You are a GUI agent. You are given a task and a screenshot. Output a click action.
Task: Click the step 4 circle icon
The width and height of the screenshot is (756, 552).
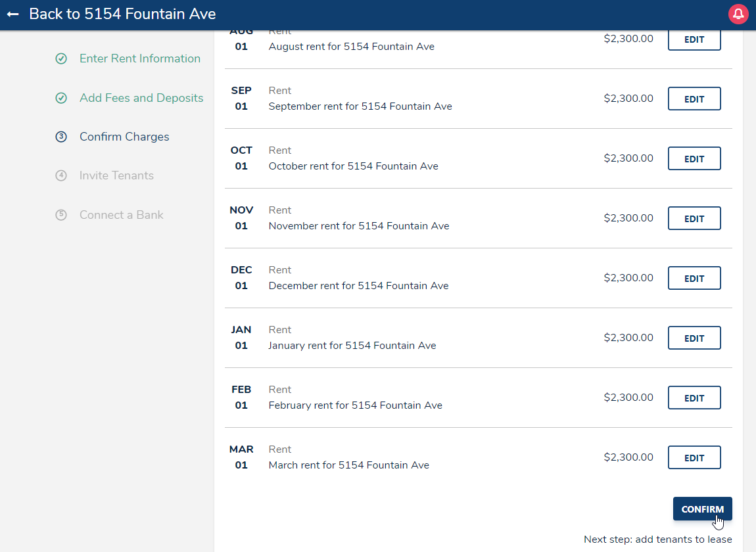(x=61, y=176)
